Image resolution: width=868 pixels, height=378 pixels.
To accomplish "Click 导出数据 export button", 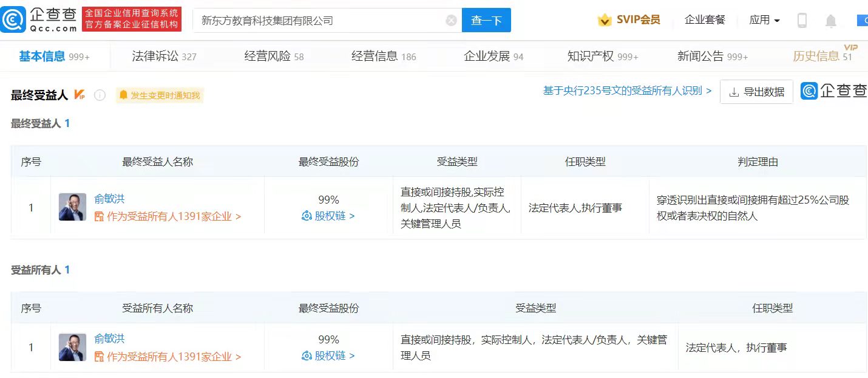I will [x=756, y=92].
